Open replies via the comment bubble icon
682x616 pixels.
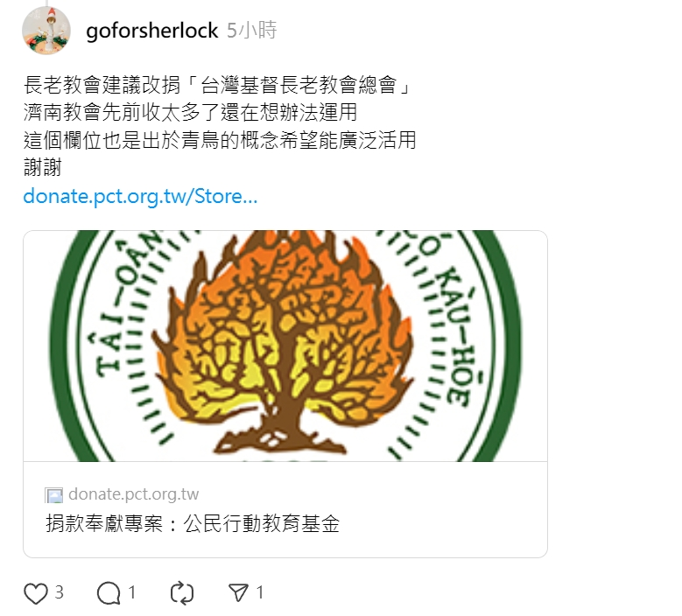pos(109,593)
